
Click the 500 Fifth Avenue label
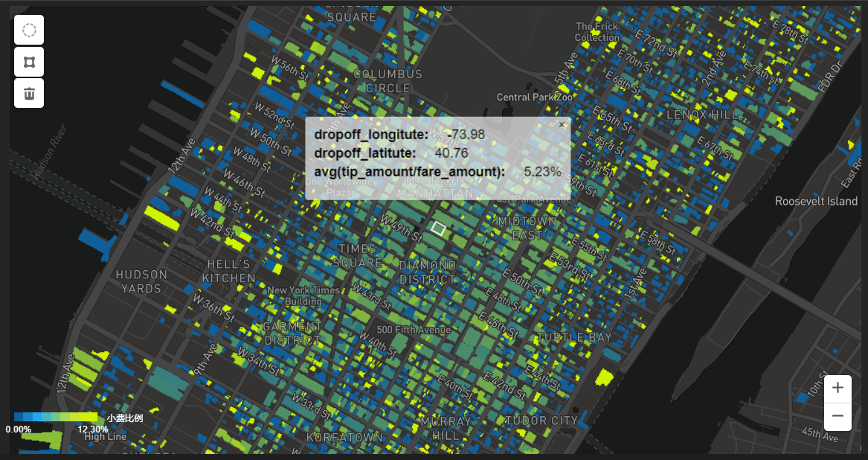point(414,330)
